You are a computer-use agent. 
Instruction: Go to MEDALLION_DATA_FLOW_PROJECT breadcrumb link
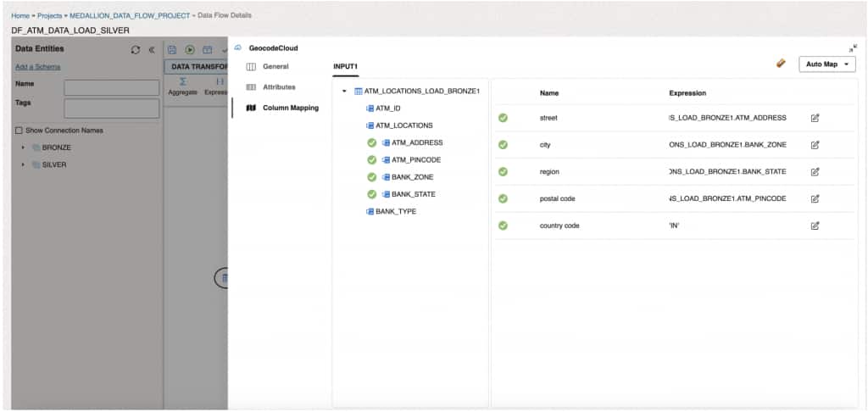click(136, 15)
